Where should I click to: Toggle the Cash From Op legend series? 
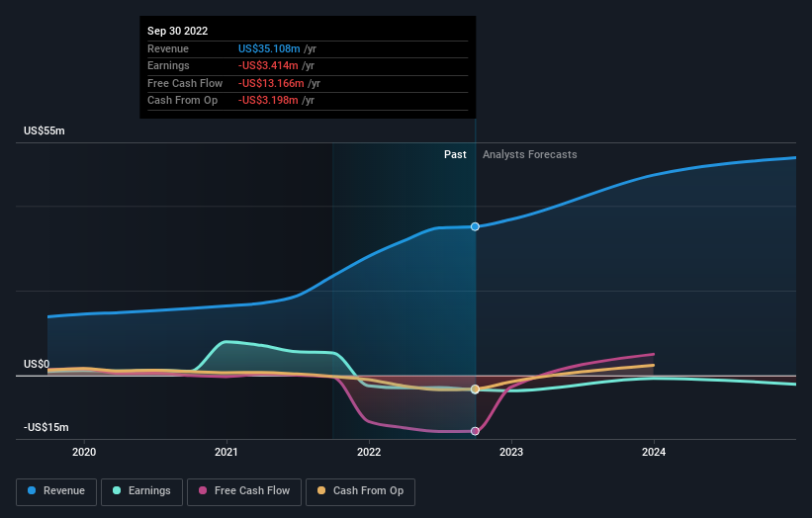tap(360, 491)
